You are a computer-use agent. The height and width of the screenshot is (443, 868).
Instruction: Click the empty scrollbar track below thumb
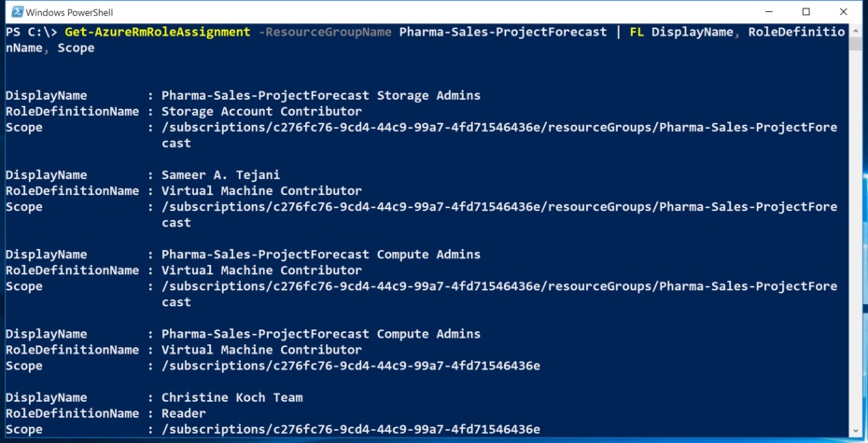[855, 238]
